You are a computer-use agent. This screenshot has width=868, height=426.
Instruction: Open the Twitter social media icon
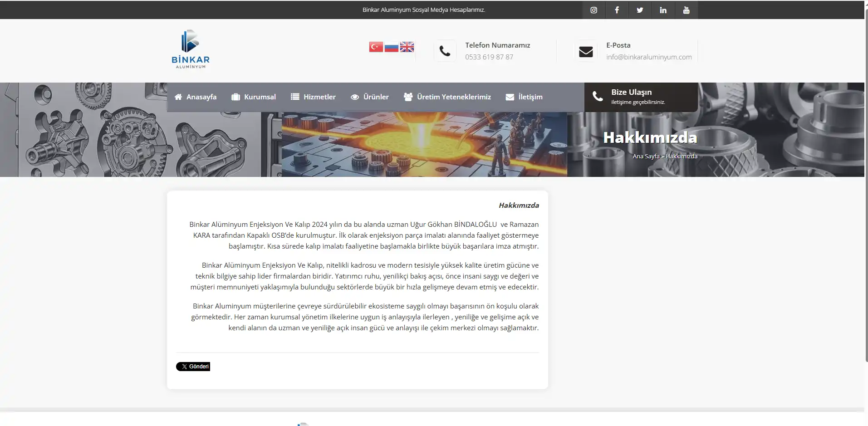pos(640,10)
